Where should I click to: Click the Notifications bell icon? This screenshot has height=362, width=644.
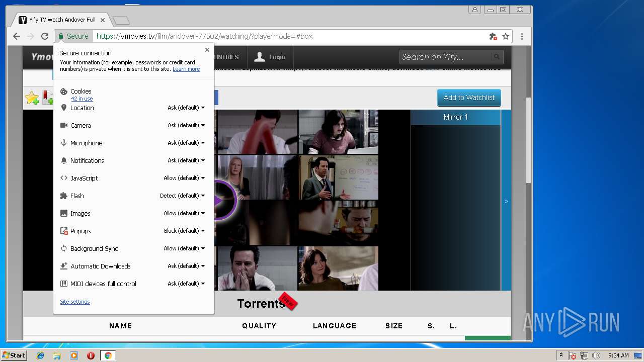pyautogui.click(x=64, y=160)
